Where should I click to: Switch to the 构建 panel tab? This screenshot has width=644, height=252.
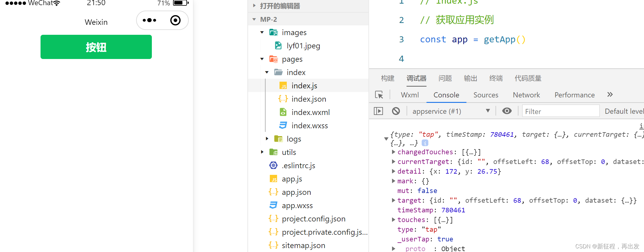388,78
